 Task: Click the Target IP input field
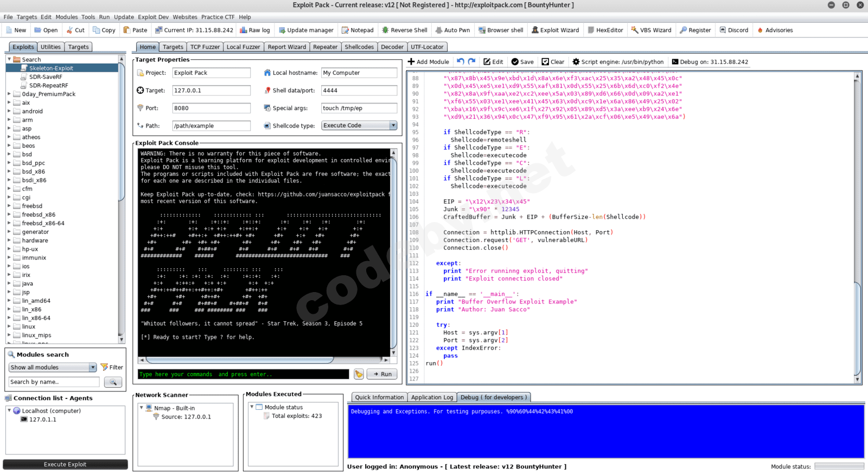tap(211, 91)
